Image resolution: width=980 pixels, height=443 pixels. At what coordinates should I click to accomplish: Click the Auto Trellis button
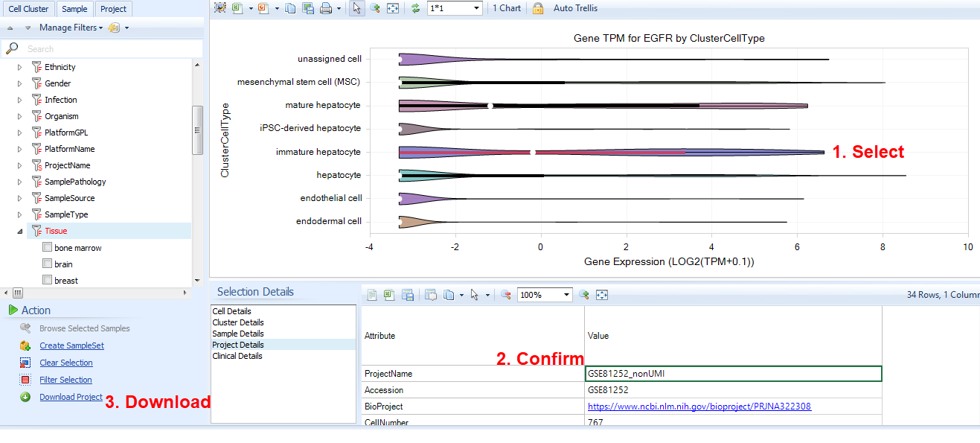point(575,8)
